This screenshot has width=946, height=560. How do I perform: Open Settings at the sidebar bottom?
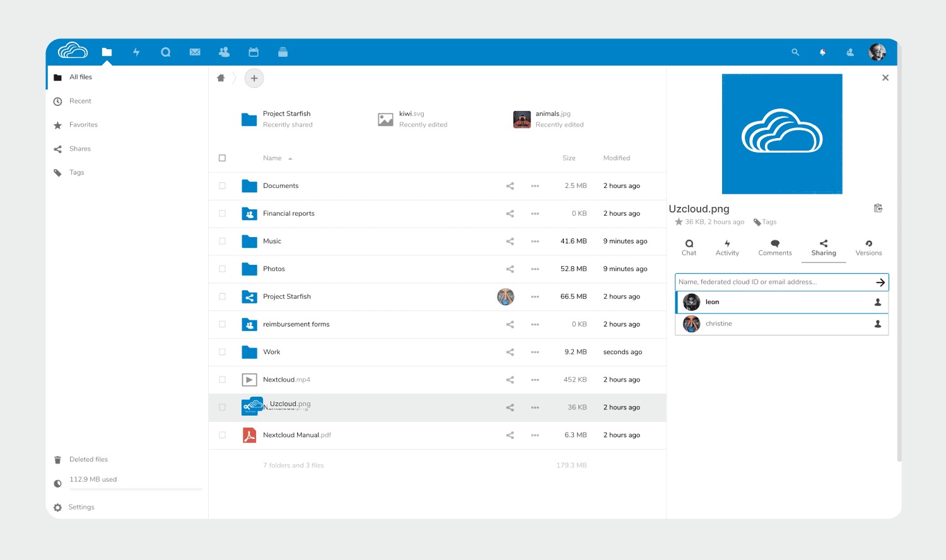click(81, 507)
